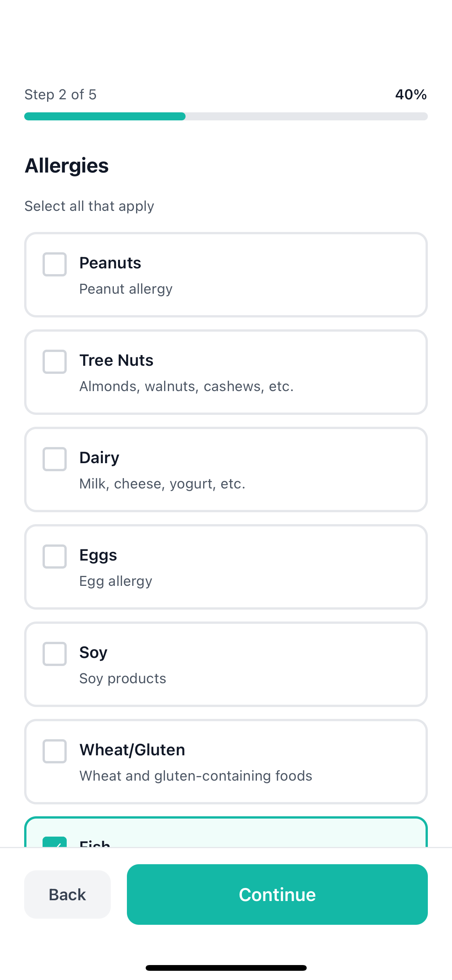
Task: Select the Dairy title label
Action: [x=99, y=458]
